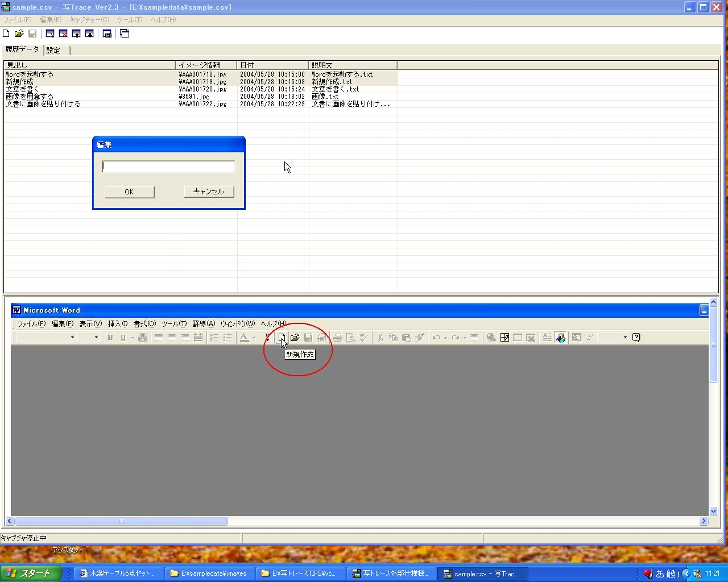Click scissors cut icon in Word preview
The width and height of the screenshot is (728, 582).
pos(380,338)
